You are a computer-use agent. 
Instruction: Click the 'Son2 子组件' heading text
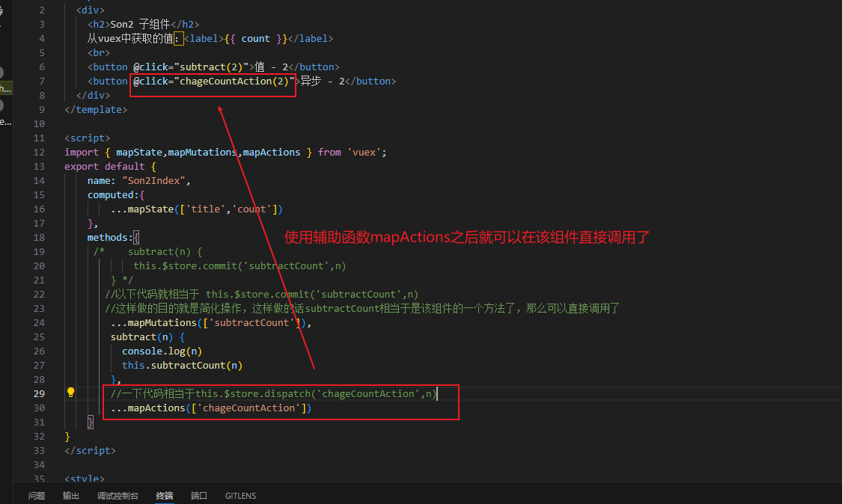[140, 24]
